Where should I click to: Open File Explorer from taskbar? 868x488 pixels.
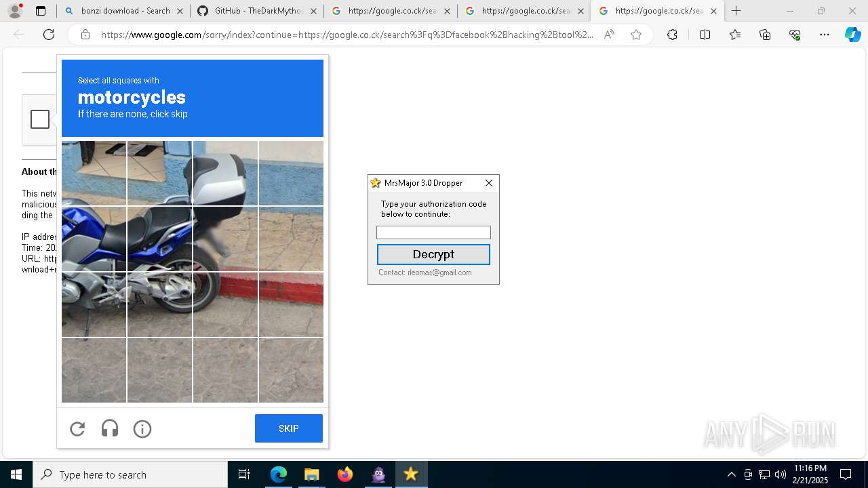[x=311, y=474]
